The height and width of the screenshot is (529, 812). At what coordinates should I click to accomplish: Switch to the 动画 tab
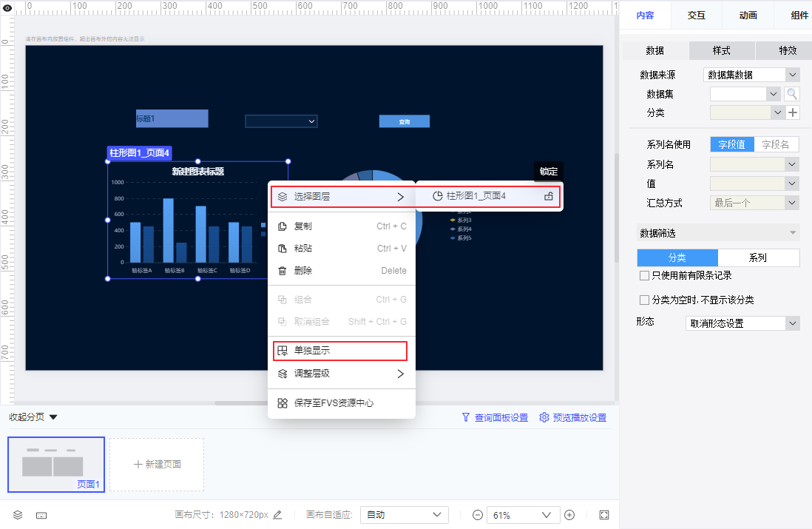pos(747,15)
